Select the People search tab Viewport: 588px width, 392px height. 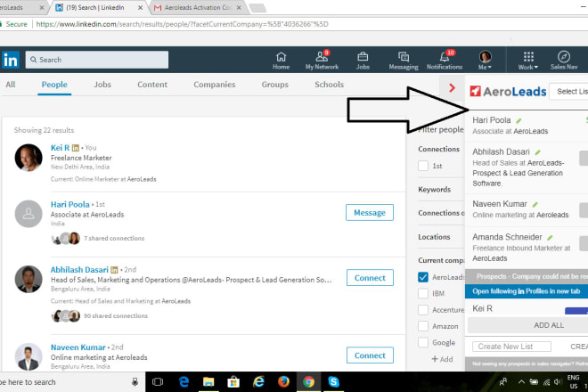54,85
